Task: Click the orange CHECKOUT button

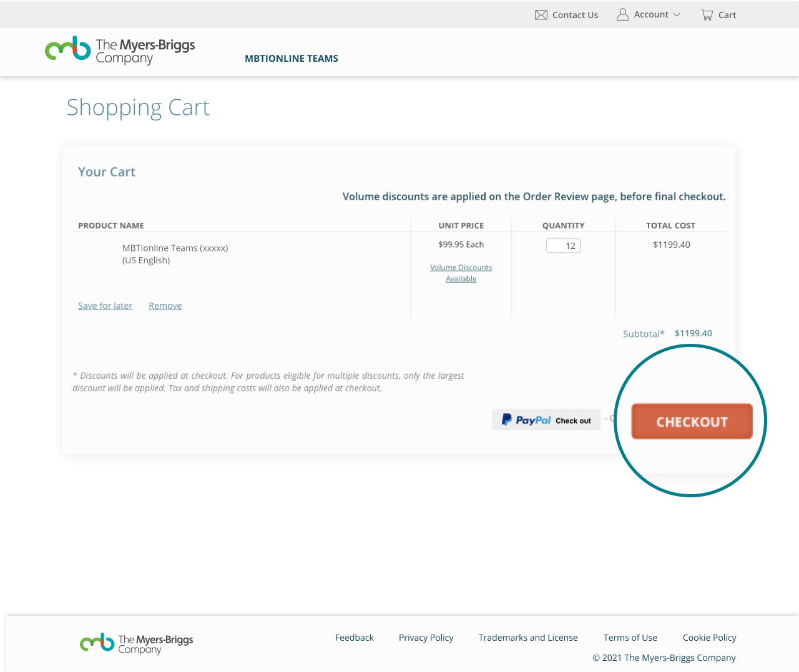Action: [x=692, y=422]
